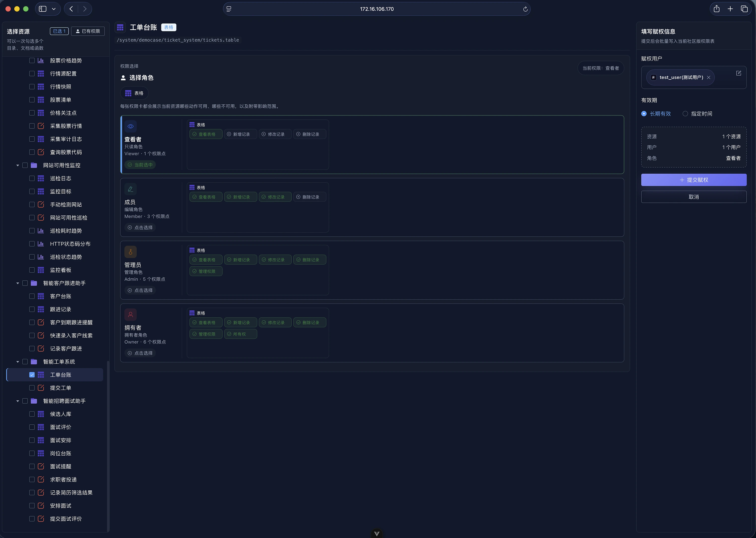Viewport: 756px width, 538px height.
Task: Click the 提交赋权 button
Action: pos(694,180)
